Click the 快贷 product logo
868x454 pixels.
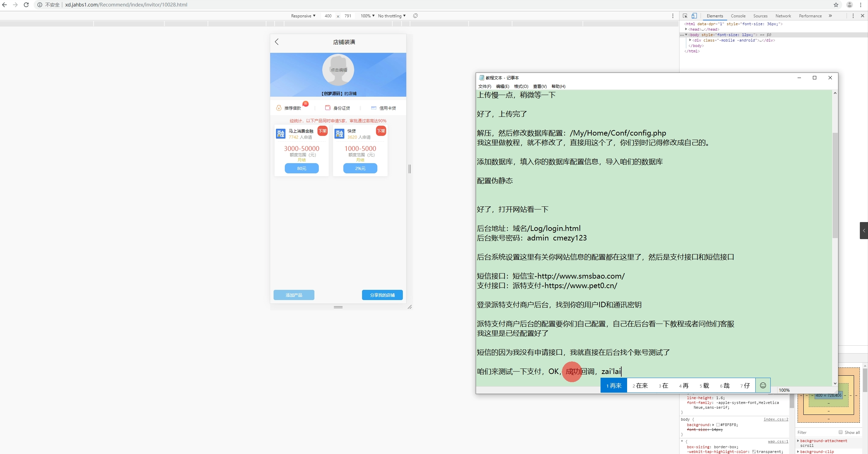coord(339,134)
